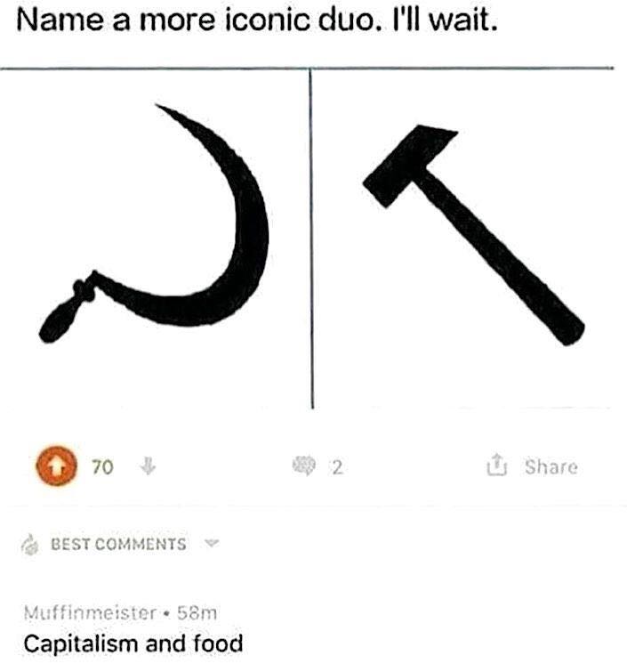Viewport: 627px width, 672px height.
Task: Click the horizontal line below the title
Action: (307, 69)
